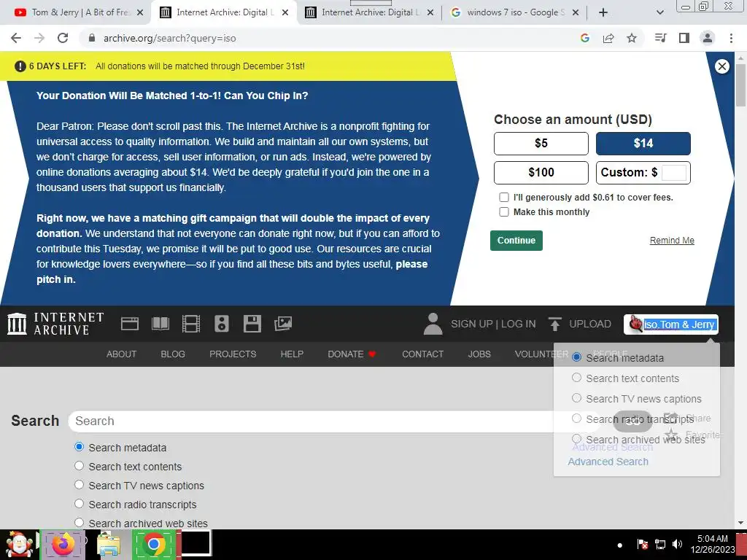Select Search text contents in navbar popup

point(576,378)
